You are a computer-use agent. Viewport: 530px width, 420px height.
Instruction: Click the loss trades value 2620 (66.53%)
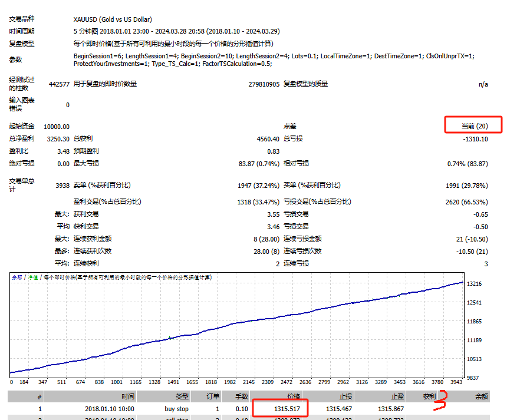[467, 202]
